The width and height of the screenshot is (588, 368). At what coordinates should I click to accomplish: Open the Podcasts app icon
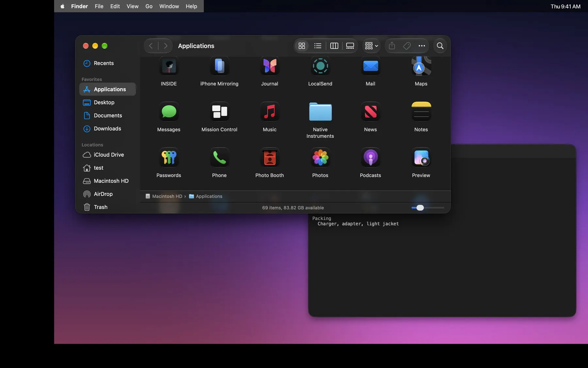[x=370, y=158]
